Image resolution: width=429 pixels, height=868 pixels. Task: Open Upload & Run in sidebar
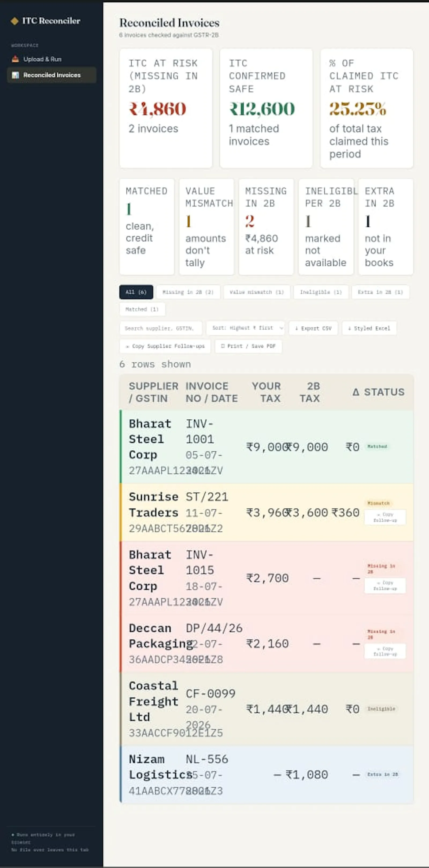click(51, 59)
